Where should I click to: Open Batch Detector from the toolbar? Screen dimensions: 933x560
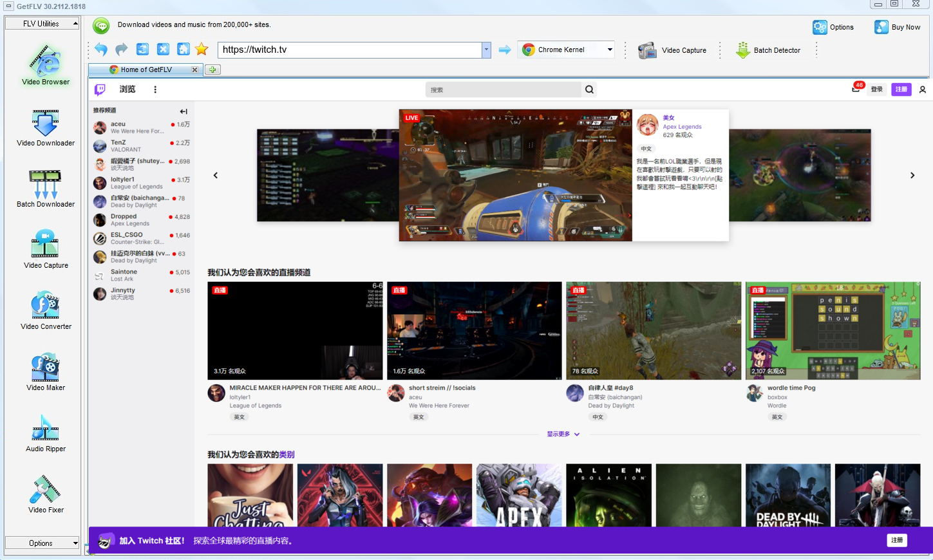coord(768,50)
